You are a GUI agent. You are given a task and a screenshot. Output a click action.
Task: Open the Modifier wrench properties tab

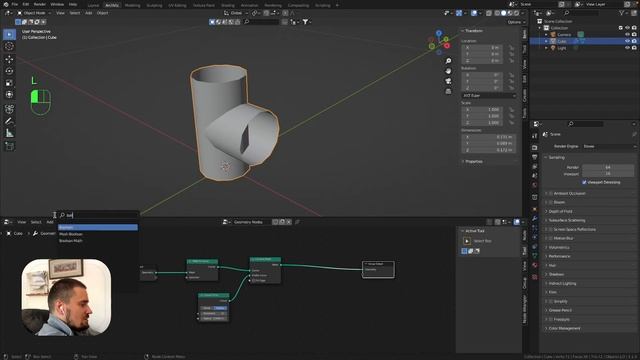point(535,218)
